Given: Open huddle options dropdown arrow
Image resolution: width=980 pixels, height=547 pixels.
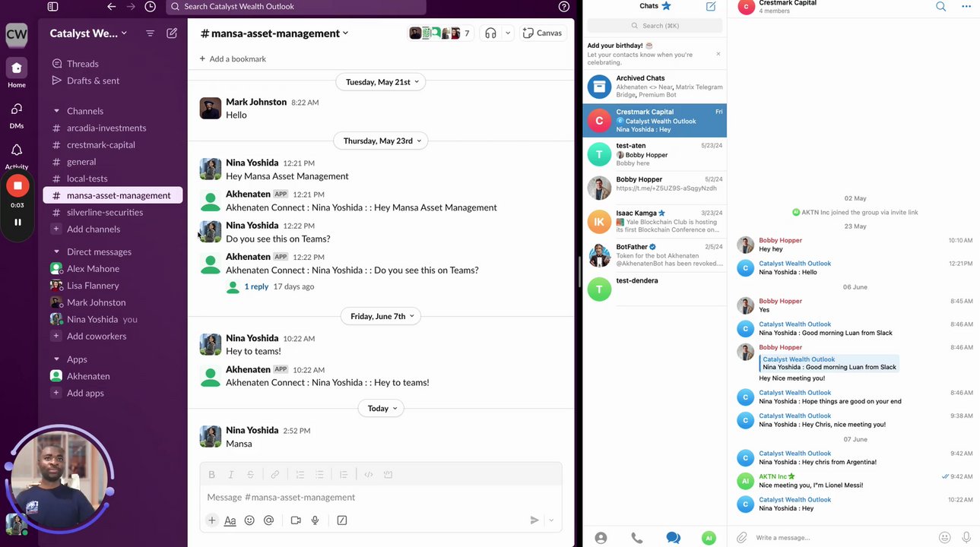Looking at the screenshot, I should tap(508, 33).
